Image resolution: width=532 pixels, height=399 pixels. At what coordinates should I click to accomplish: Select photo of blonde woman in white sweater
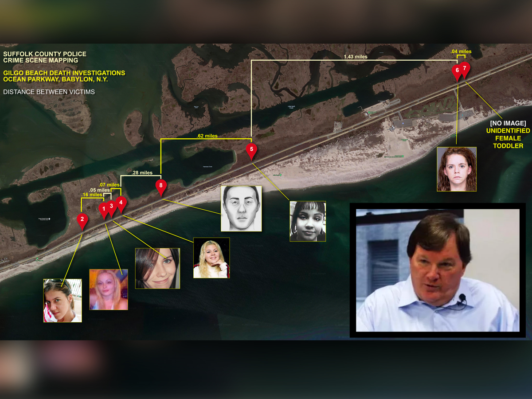pyautogui.click(x=211, y=258)
